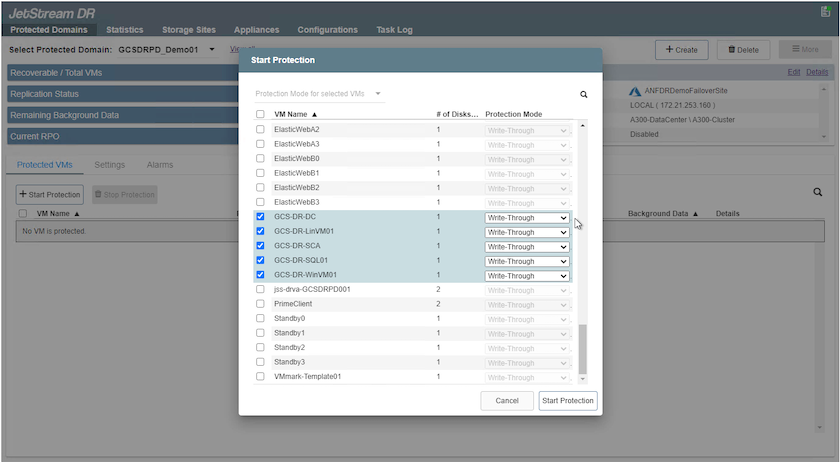Enable the Standby0 VM checkbox
The width and height of the screenshot is (840, 462).
(261, 318)
